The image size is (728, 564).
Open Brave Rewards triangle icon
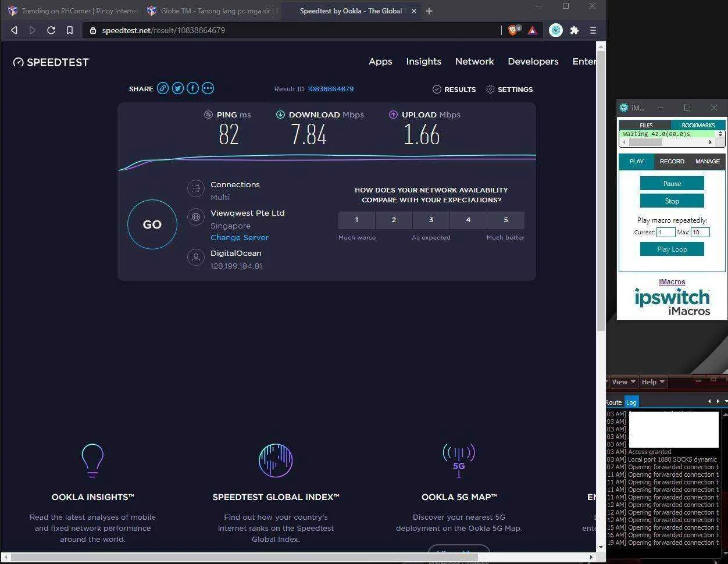(x=533, y=30)
